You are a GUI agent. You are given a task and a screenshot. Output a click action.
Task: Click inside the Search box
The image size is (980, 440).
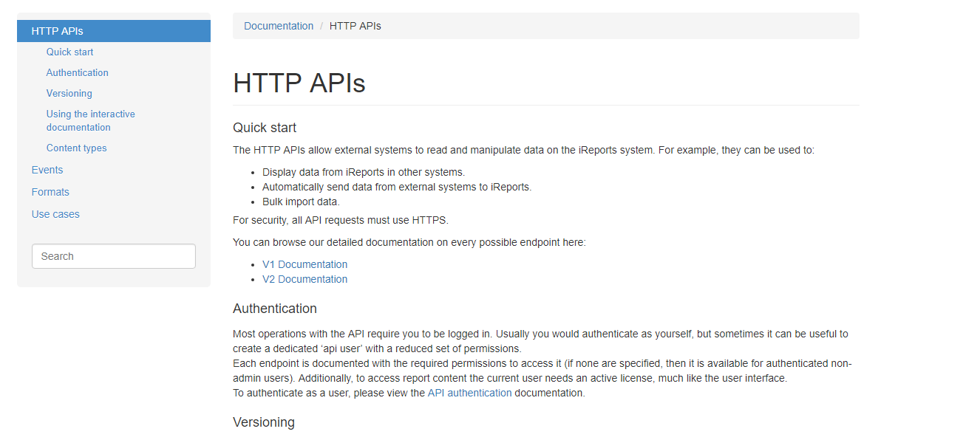113,255
